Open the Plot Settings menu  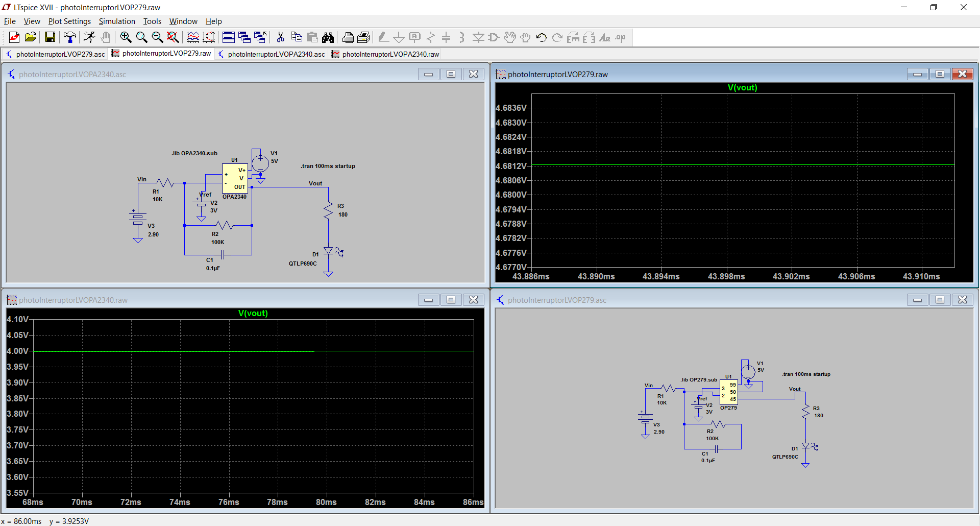[x=69, y=21]
